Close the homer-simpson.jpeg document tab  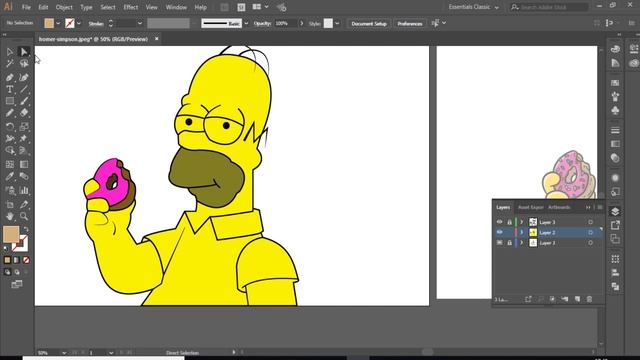(156, 39)
